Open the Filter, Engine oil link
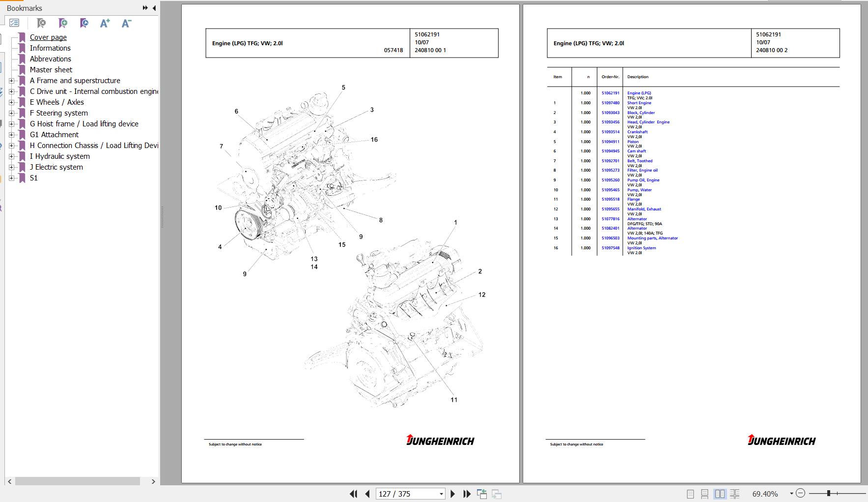The height and width of the screenshot is (502, 868). pyautogui.click(x=642, y=170)
